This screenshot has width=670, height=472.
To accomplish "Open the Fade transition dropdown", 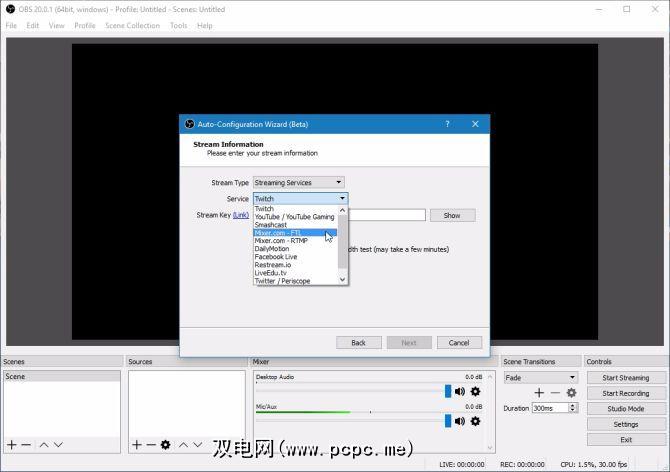I will (540, 377).
